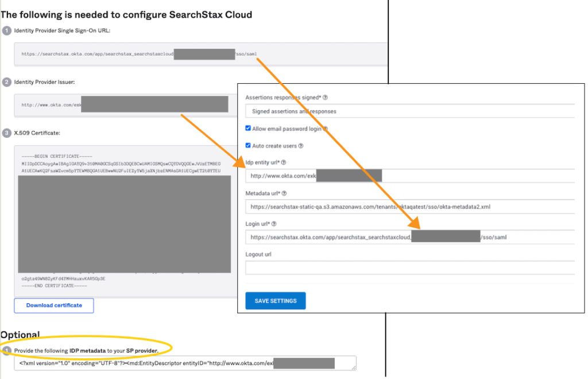
Task: Click the Identity Provider Issuer label
Action: (44, 82)
